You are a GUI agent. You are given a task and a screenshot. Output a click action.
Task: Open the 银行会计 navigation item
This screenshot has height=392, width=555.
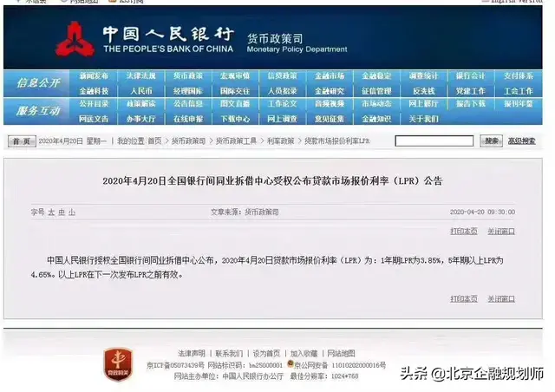[x=470, y=76]
